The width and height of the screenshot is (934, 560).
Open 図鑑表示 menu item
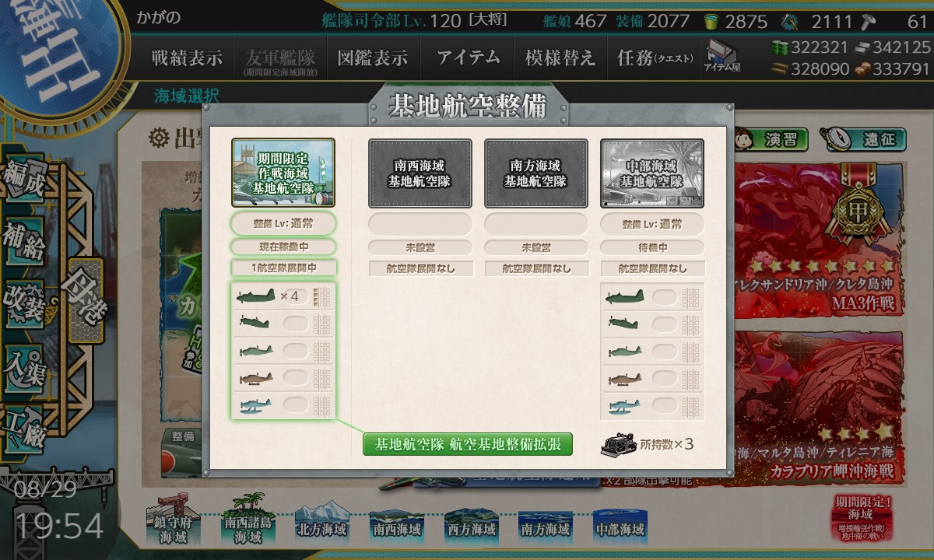point(372,58)
